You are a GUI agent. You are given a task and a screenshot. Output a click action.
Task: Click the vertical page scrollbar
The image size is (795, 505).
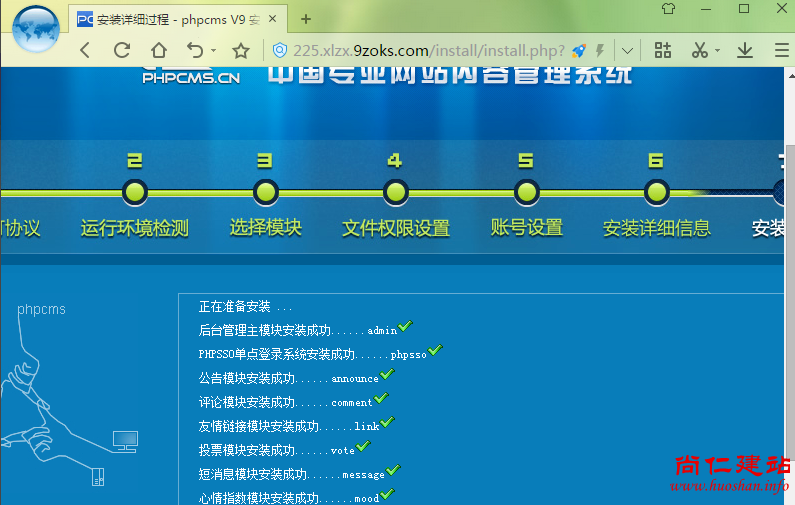coord(788,300)
